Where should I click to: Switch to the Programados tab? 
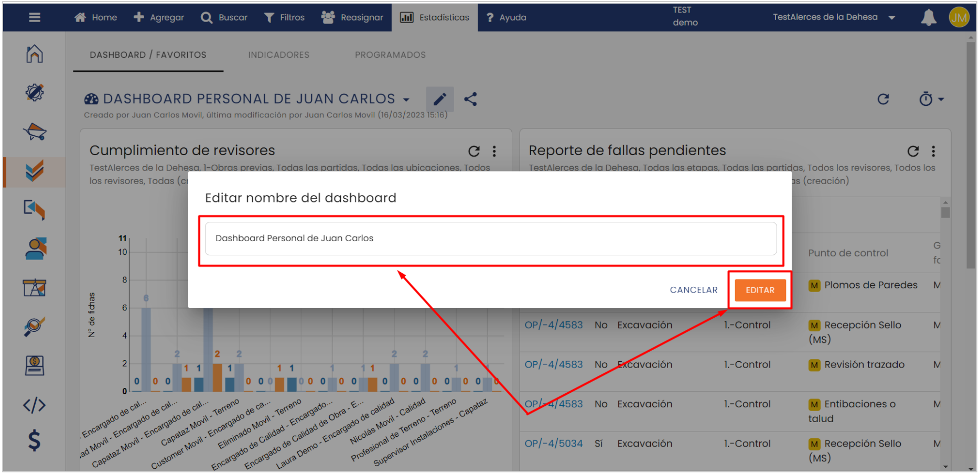coord(390,55)
